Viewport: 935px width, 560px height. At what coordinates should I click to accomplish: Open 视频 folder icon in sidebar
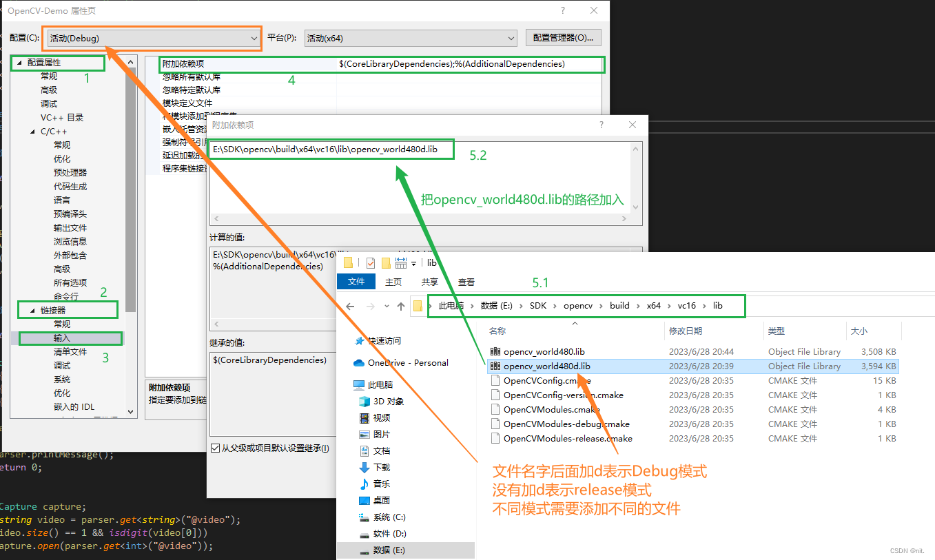click(x=364, y=418)
